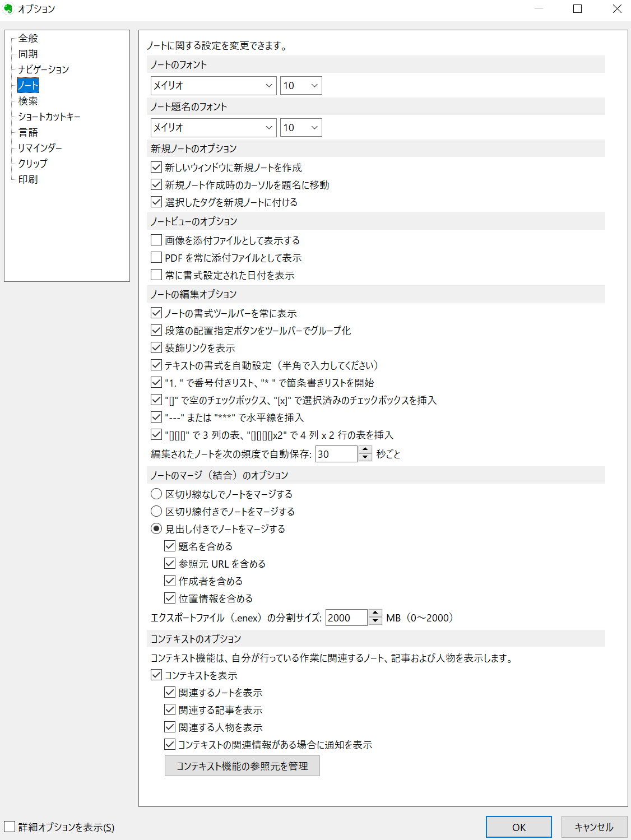Viewport: 631px width, 840px height.
Task: Select 区切り線なしでノートをマージする radio
Action: click(156, 494)
